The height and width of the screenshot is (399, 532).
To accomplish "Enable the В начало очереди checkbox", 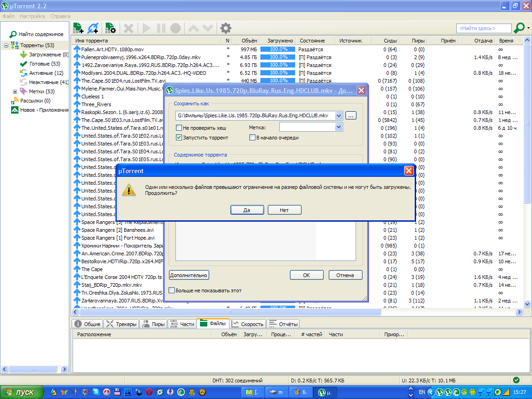I will 252,138.
